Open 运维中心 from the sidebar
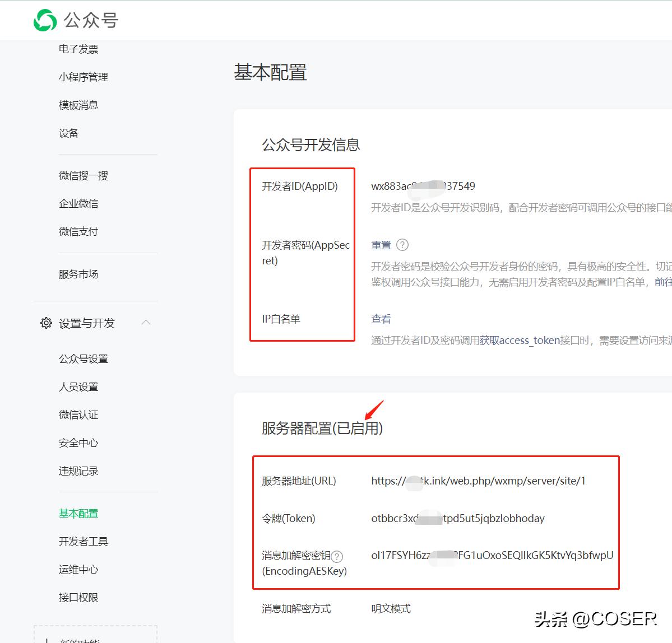This screenshot has width=672, height=643. [78, 570]
